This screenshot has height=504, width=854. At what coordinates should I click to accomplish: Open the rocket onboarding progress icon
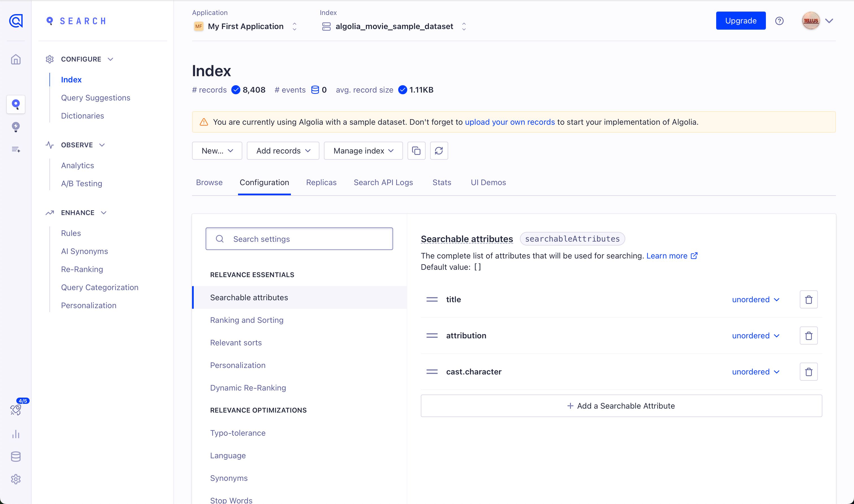(16, 409)
